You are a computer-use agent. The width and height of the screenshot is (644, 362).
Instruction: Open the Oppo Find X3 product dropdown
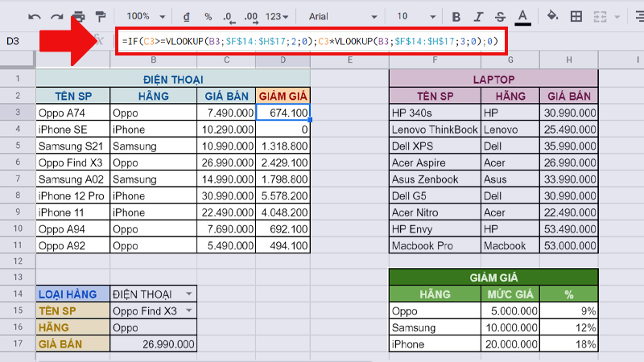coord(189,311)
